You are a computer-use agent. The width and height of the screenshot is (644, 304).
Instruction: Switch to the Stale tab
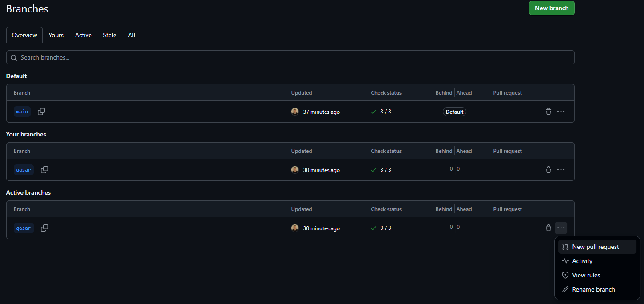coord(110,35)
